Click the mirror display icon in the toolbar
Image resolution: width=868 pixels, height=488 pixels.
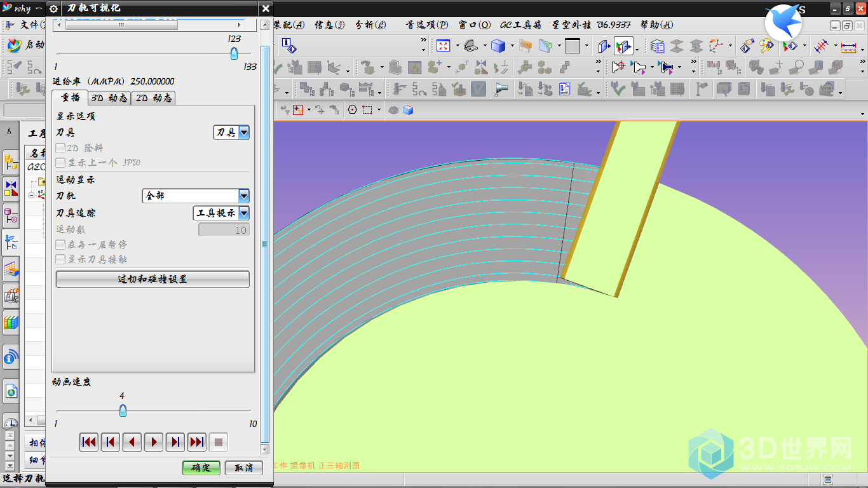(481, 67)
